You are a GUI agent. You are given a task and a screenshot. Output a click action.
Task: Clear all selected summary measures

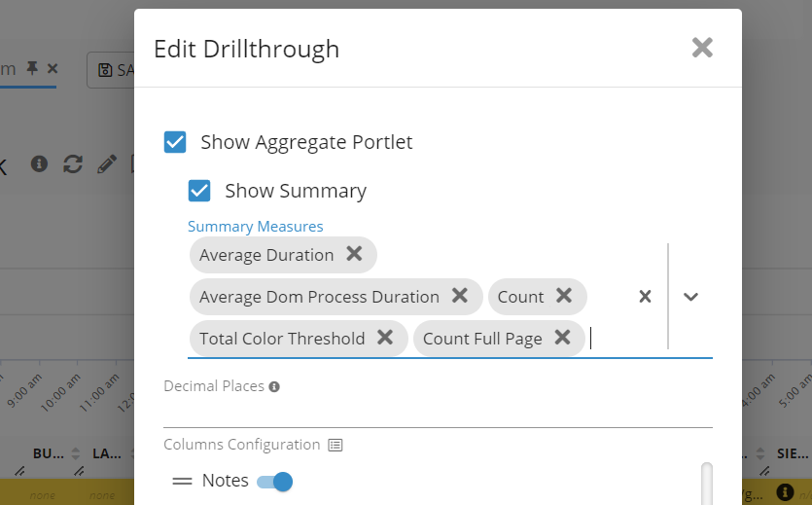[645, 297]
